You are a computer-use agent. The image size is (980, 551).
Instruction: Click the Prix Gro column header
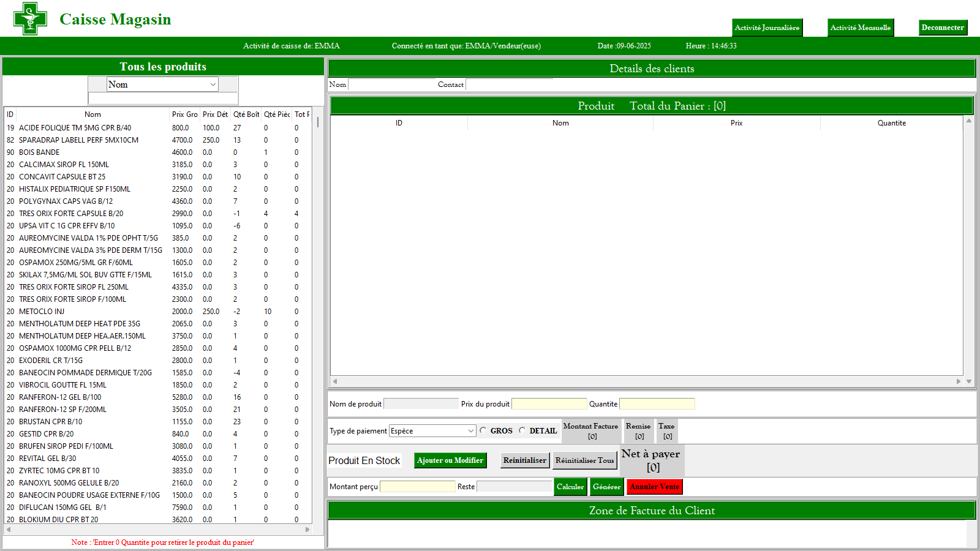[184, 114]
